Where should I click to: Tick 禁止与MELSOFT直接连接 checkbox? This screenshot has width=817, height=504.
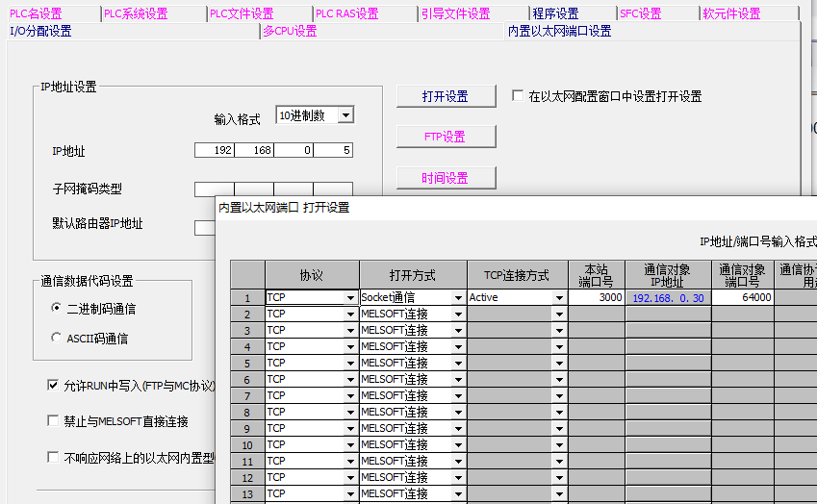tap(54, 421)
